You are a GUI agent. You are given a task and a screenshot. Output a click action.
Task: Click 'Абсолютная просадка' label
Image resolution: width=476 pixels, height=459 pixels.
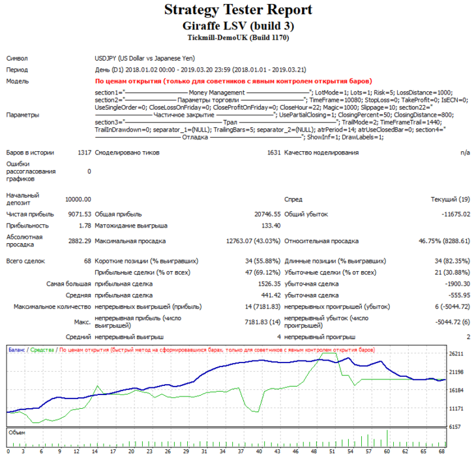24,241
